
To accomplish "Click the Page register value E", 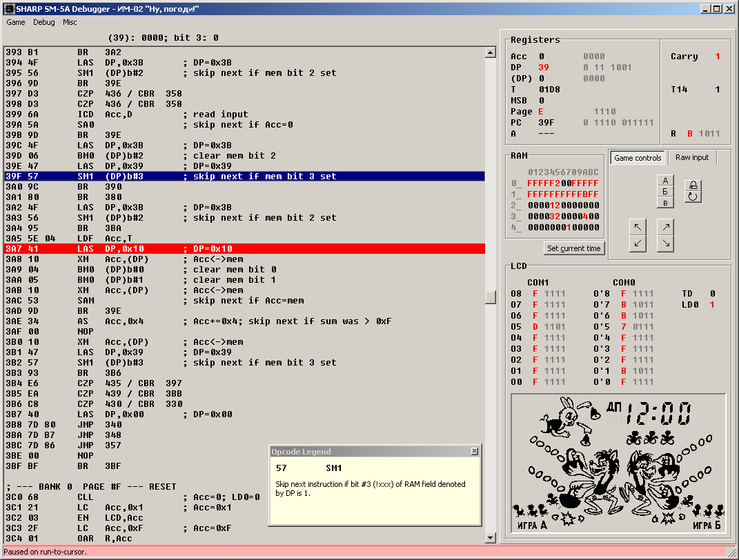I will (x=541, y=112).
